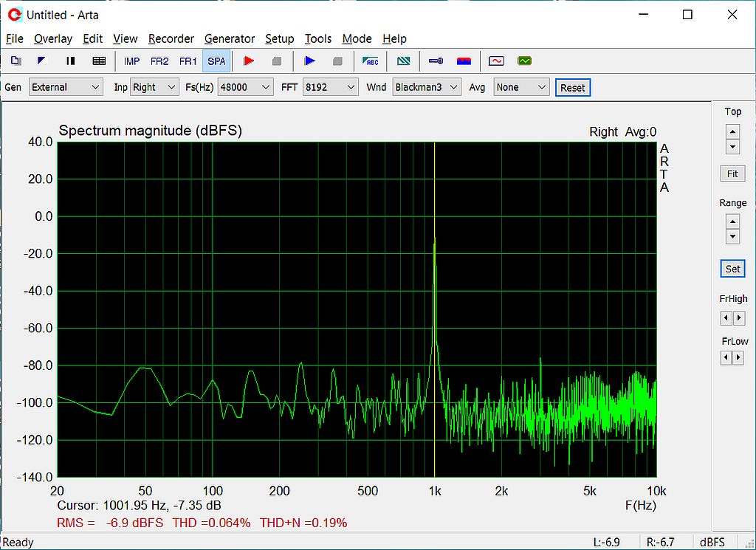Click the ABC text overlay icon
This screenshot has height=550, width=756.
point(371,61)
